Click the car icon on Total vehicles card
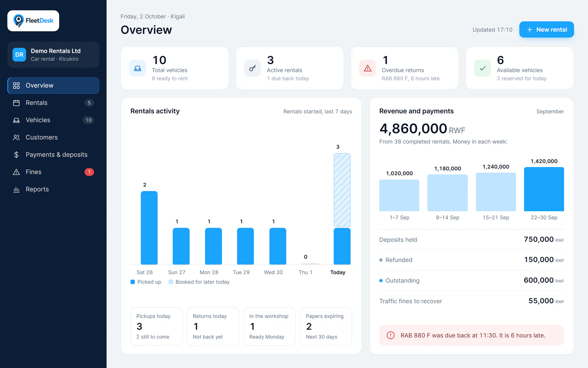588x368 pixels. [137, 68]
